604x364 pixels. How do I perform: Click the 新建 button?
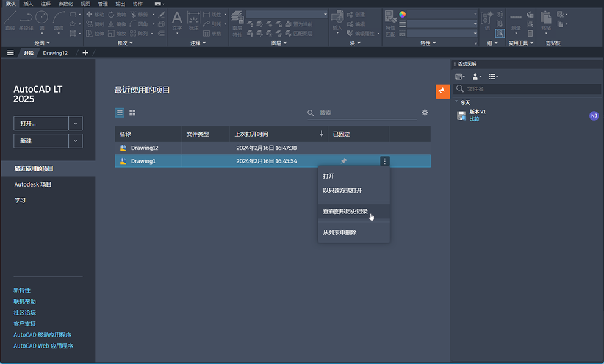tap(41, 141)
